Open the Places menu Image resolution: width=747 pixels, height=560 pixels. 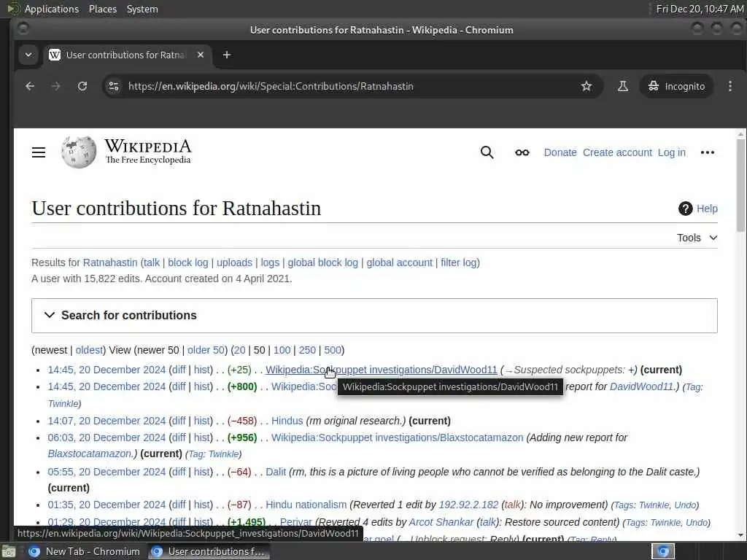point(103,9)
